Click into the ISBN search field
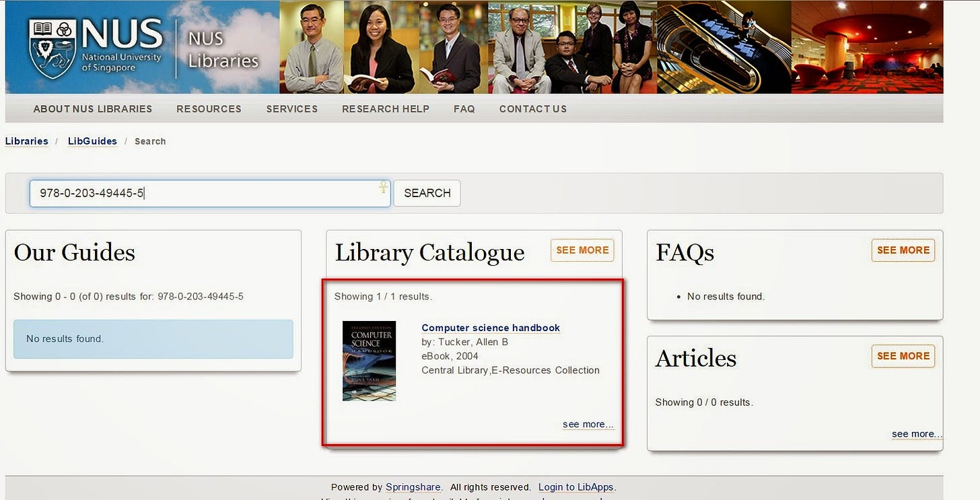Image resolution: width=980 pixels, height=500 pixels. point(209,193)
